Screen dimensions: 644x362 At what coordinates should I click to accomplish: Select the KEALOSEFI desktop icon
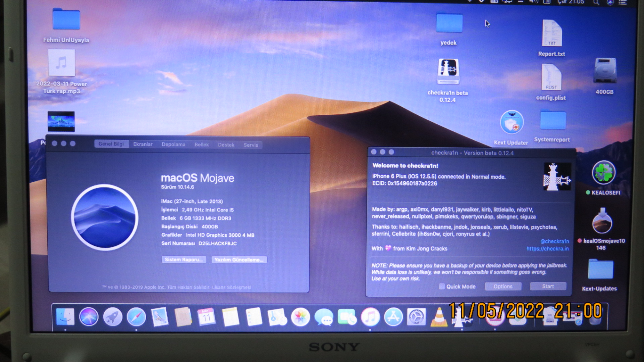603,173
